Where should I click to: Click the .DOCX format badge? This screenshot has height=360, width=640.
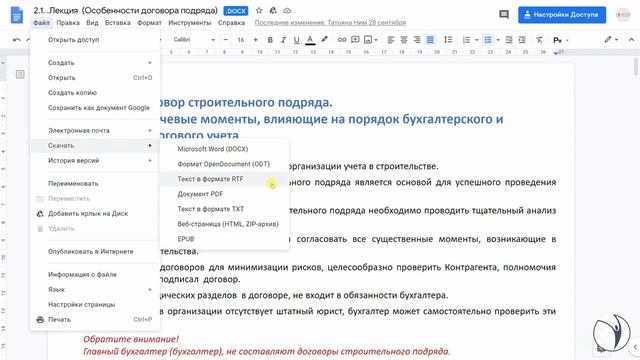tap(236, 11)
